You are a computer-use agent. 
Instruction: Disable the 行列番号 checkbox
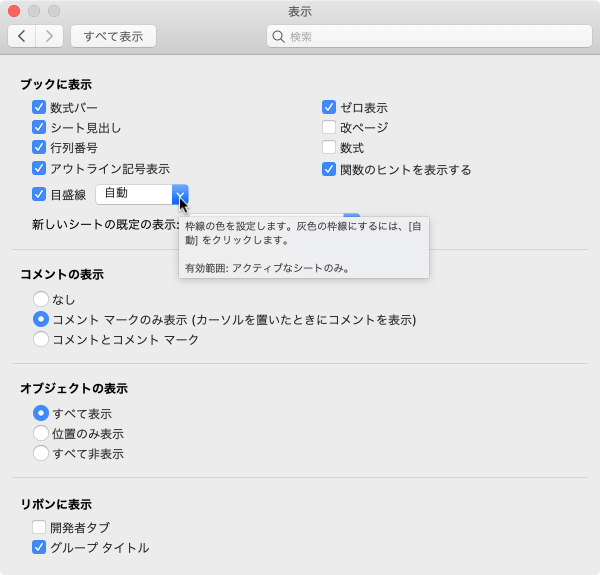point(39,147)
